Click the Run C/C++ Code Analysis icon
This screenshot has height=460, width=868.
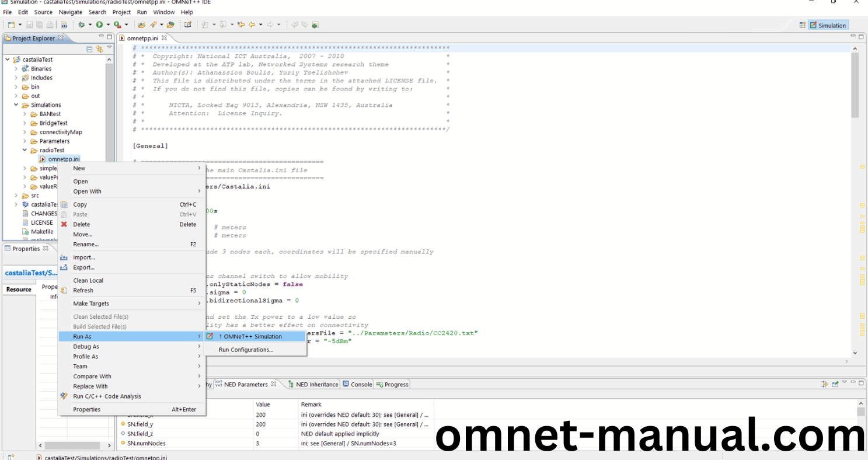[64, 396]
